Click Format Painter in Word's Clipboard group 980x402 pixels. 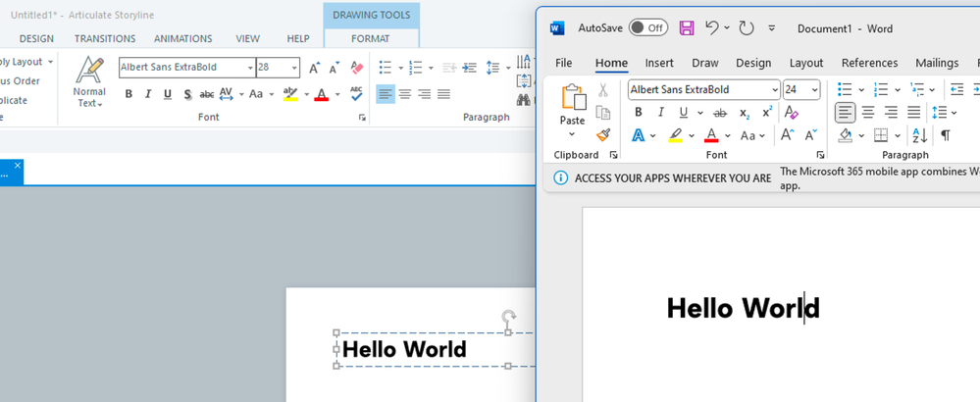(603, 134)
